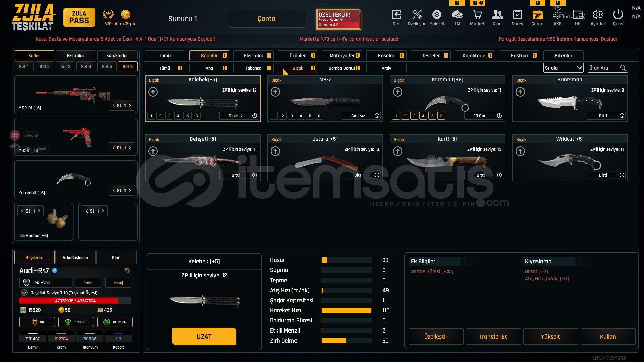Select level 6 on Karambit[+6] card
The height and width of the screenshot is (362, 644).
pyautogui.click(x=441, y=116)
